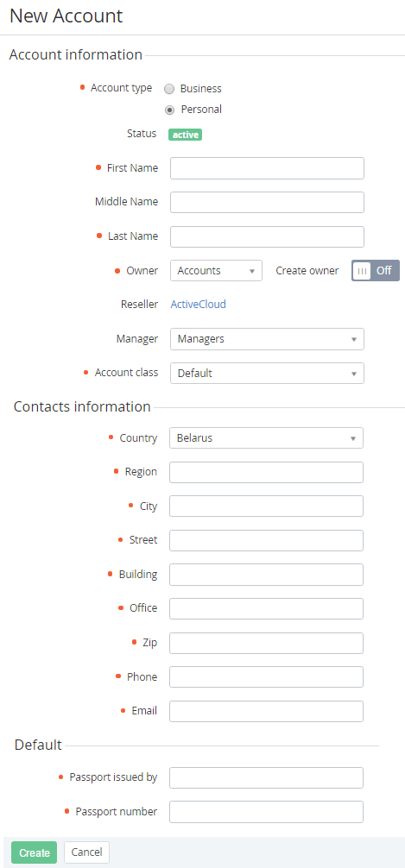Open the Account class dropdown

[x=267, y=373]
